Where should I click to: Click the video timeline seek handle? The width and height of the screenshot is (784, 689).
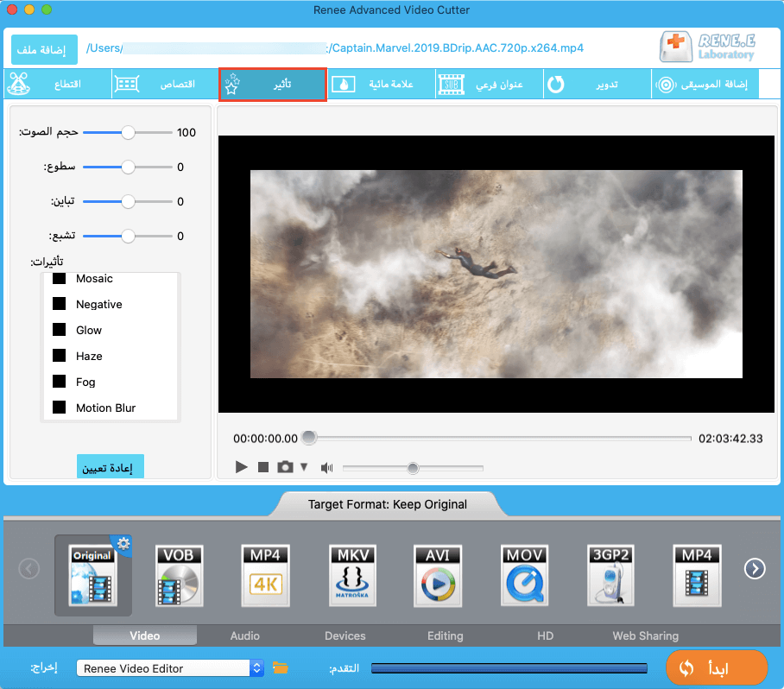pos(309,438)
